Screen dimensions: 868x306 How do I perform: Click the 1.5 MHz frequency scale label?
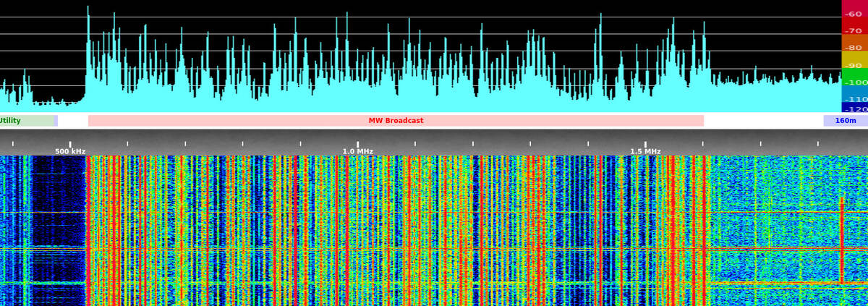645,152
